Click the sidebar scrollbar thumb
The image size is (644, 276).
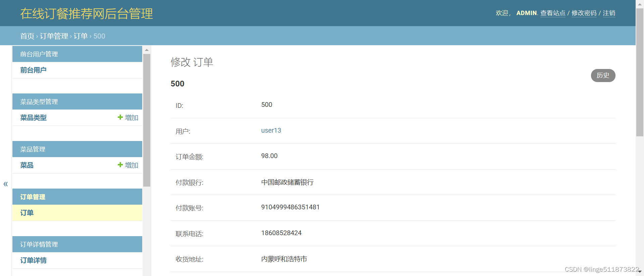(147, 120)
